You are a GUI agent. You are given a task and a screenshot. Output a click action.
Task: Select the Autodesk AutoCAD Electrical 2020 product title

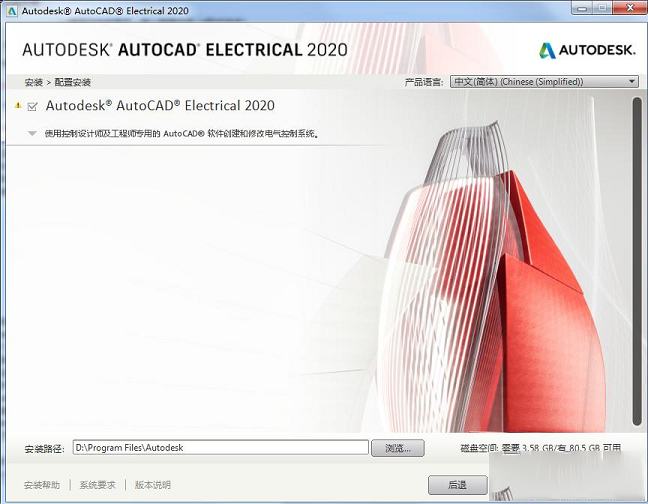click(x=160, y=106)
